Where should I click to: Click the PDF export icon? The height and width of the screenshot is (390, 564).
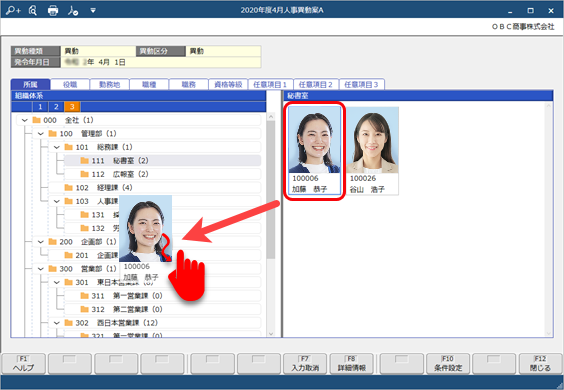(x=73, y=10)
